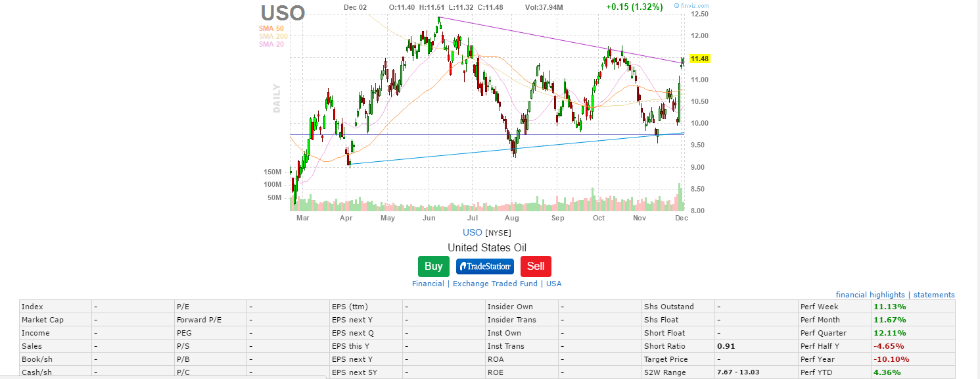Click the SMA 50 legend label

click(271, 28)
